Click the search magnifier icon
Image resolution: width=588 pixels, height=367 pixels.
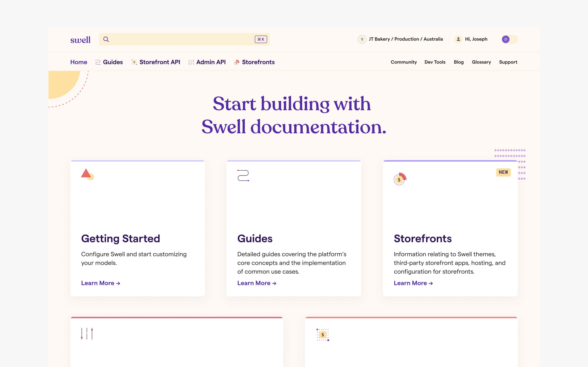pos(106,39)
